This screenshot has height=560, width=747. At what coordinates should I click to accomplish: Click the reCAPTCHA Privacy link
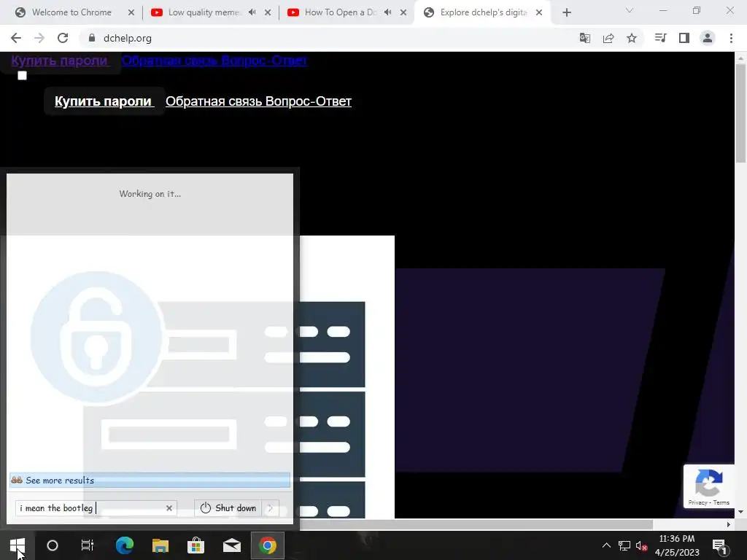[697, 502]
